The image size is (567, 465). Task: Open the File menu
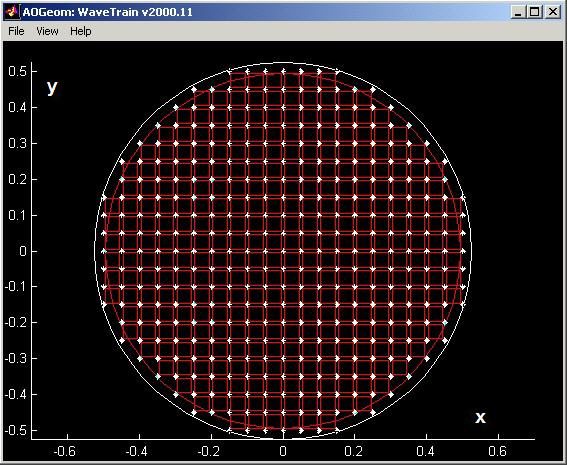[16, 31]
